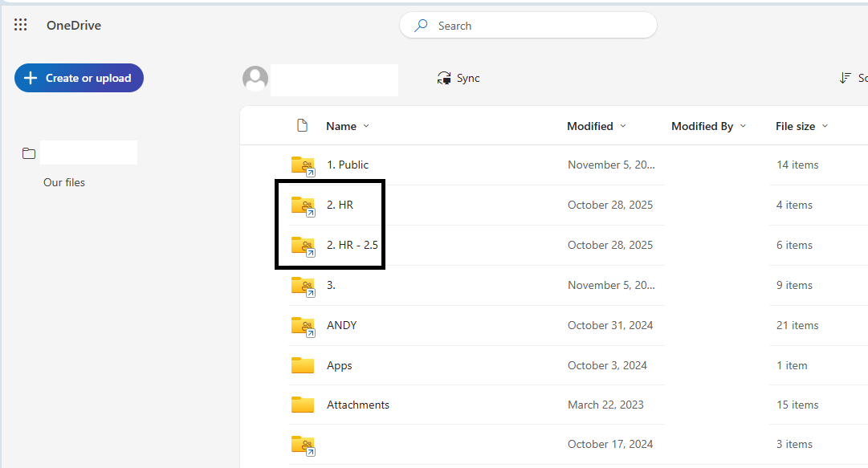Screen dimensions: 868x468
Task: Open the Apps folder
Action: (340, 366)
